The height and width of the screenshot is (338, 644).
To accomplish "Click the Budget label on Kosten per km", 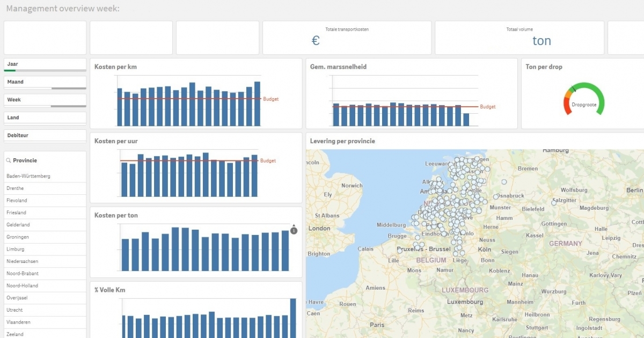I will click(271, 99).
